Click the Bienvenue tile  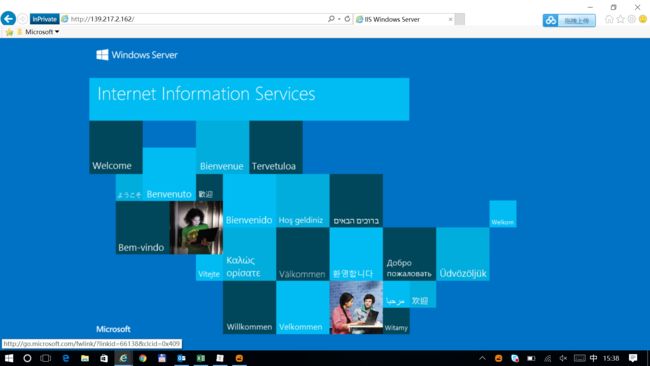223,147
